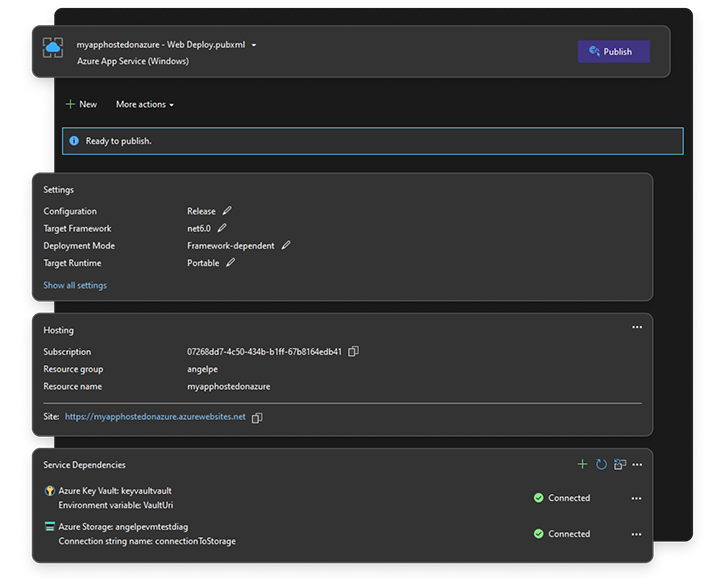Click Connection string name: connectionToStorage text
This screenshot has height=583, width=725.
(147, 541)
